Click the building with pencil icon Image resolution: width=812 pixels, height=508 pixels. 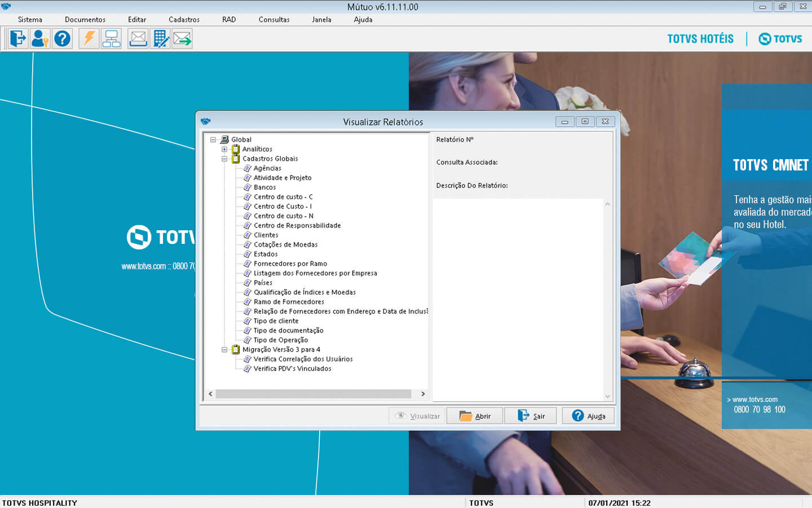[x=161, y=39]
